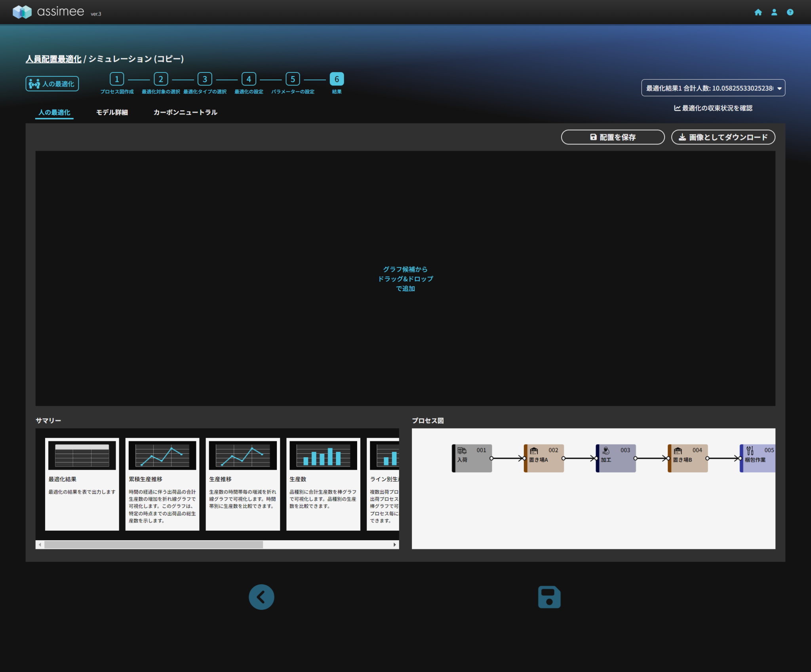Click the 入荷 truck process node
The image size is (811, 672).
click(472, 458)
